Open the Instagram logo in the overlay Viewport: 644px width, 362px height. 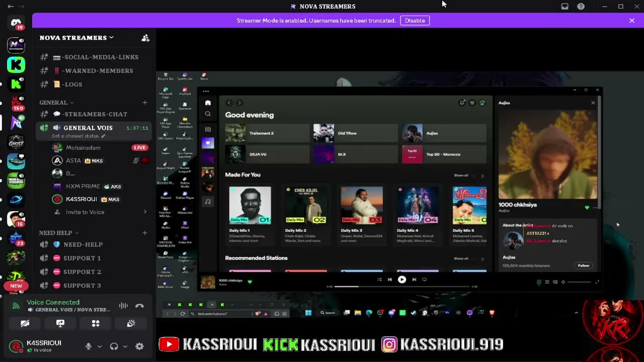tap(389, 344)
